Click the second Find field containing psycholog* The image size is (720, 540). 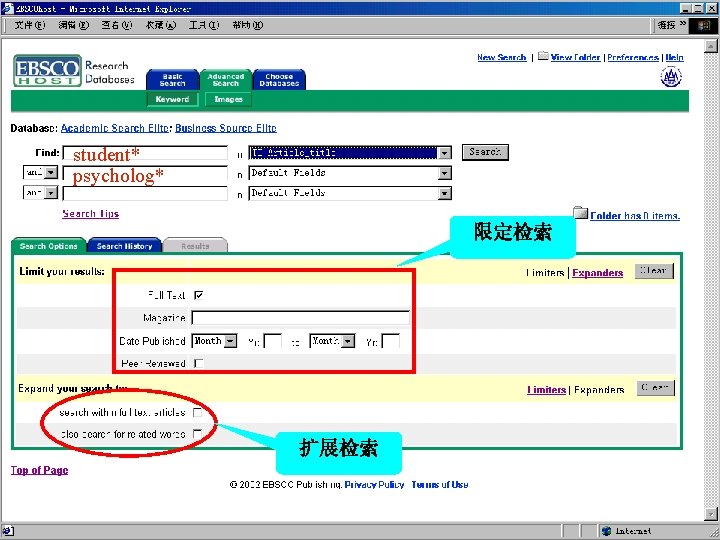point(145,173)
